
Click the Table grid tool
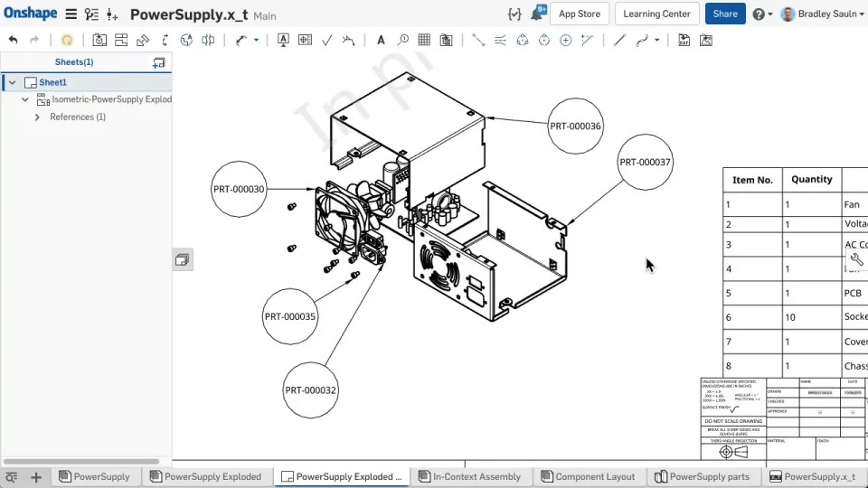coord(424,40)
